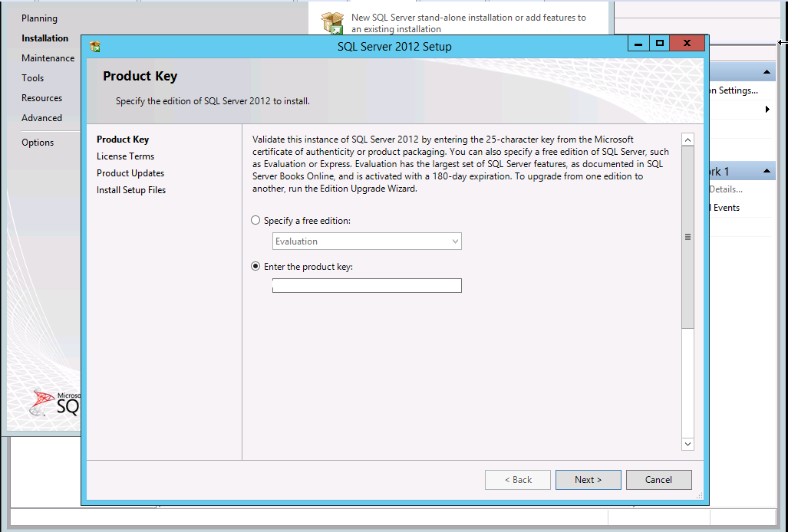The image size is (788, 532).
Task: Open the Evaluation edition dropdown
Action: point(367,241)
